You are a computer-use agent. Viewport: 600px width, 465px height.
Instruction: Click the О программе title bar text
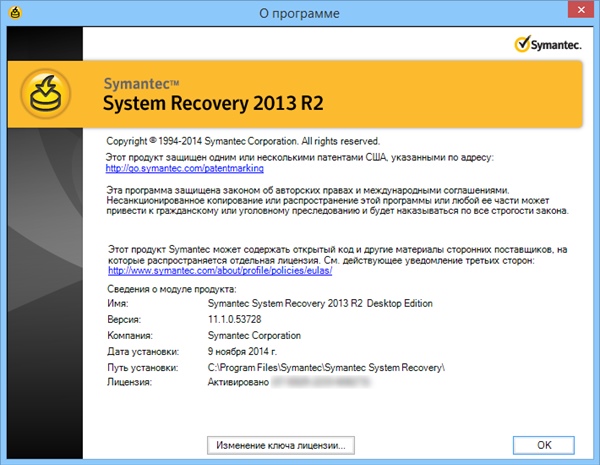tap(299, 13)
